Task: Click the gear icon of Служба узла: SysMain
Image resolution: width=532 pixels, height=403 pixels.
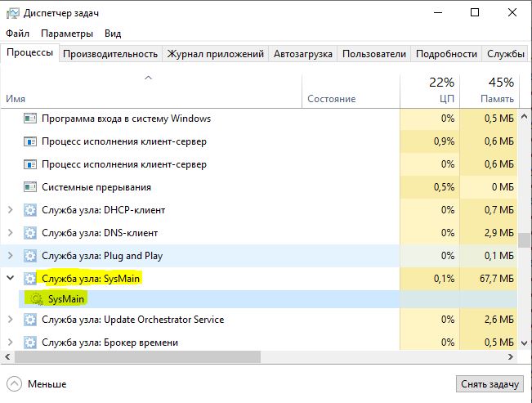Action: [30, 279]
